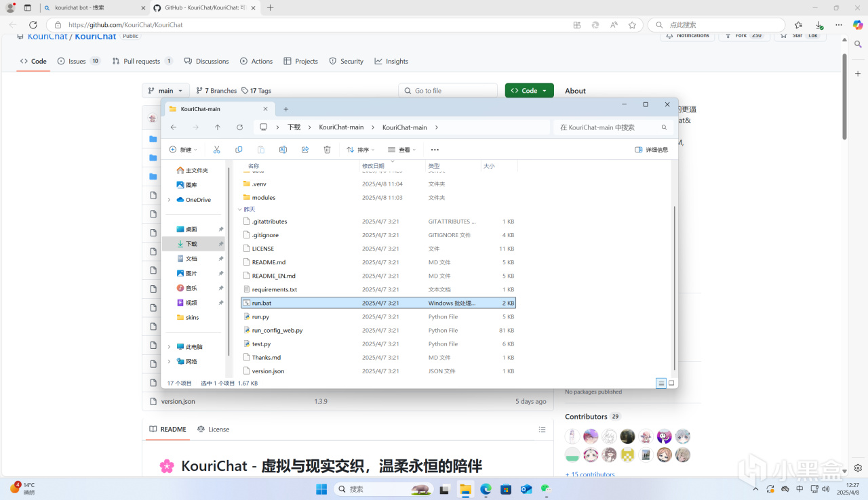Screen dimensions: 868x500
Task: Open WeChat from the taskbar
Action: tap(546, 489)
